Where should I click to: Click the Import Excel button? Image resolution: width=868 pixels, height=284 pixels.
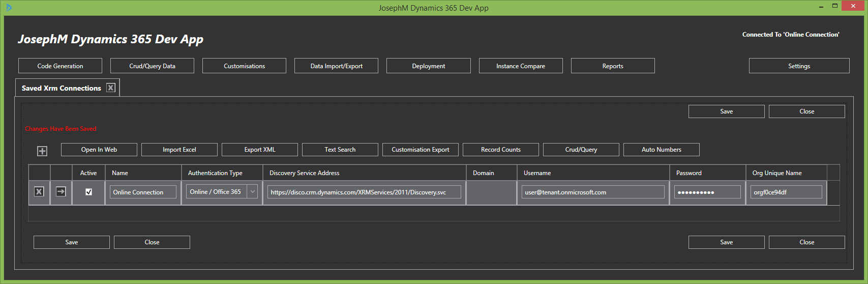pyautogui.click(x=179, y=150)
